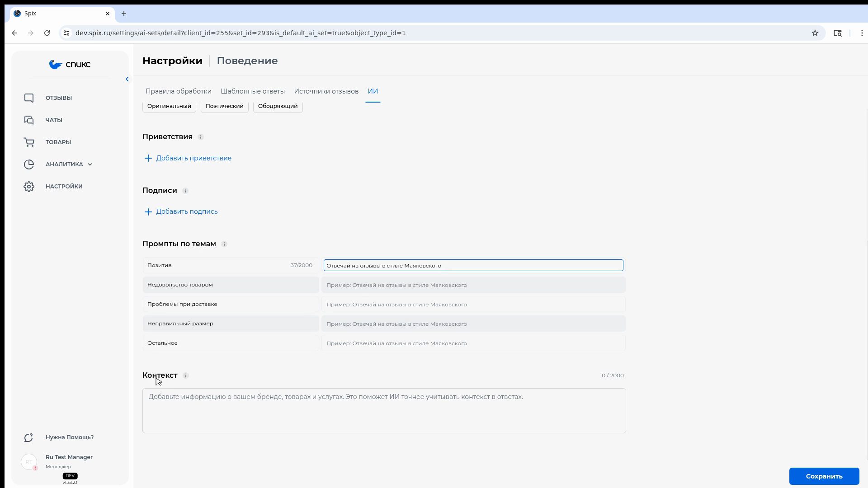Open Аналитика pie chart icon

(x=29, y=164)
